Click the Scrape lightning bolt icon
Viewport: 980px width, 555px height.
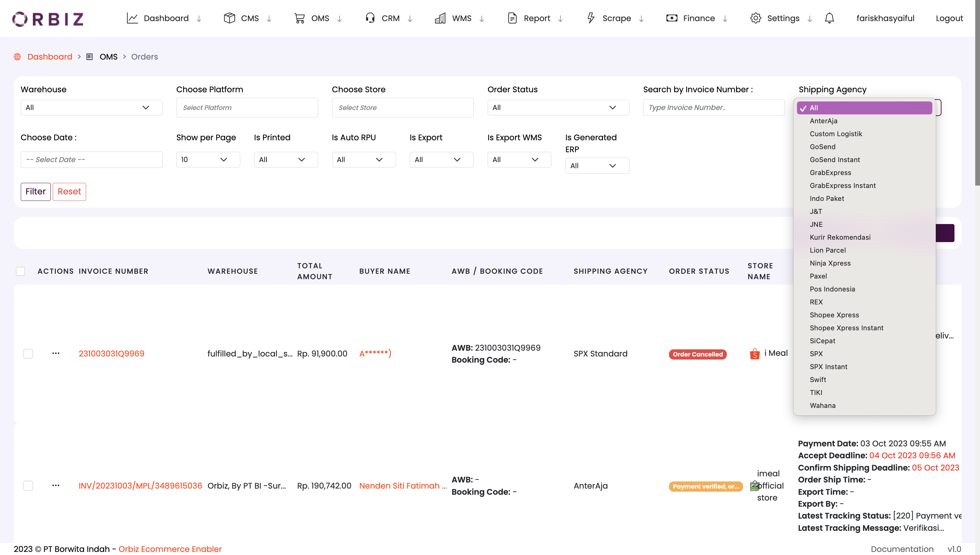point(591,18)
